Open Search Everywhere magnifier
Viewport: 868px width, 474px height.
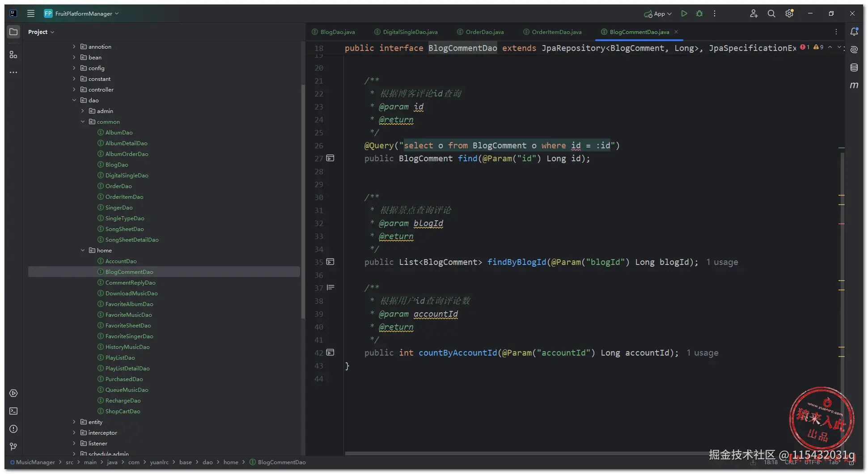771,13
